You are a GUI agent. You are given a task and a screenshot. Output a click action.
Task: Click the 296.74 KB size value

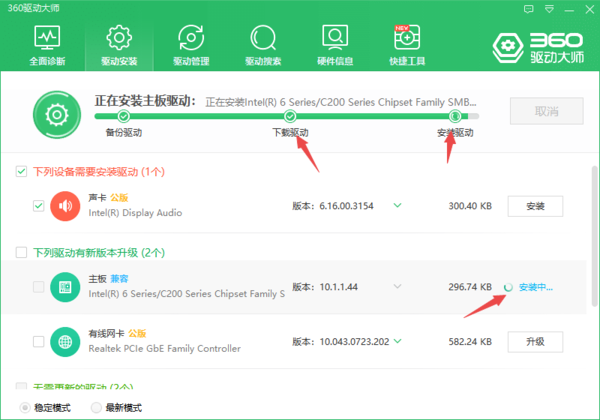click(470, 287)
